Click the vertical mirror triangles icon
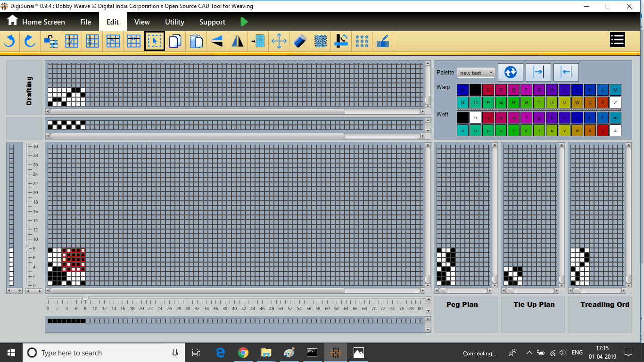644x362 pixels. (x=238, y=41)
